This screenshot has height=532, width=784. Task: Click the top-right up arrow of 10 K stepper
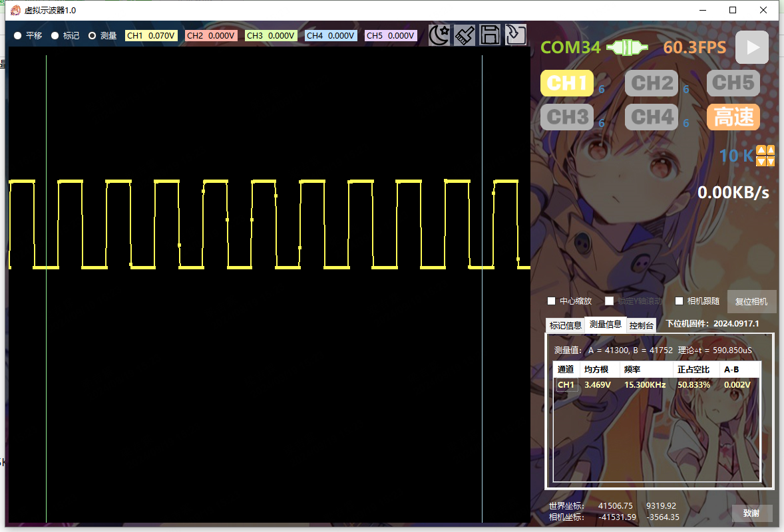[x=770, y=150]
